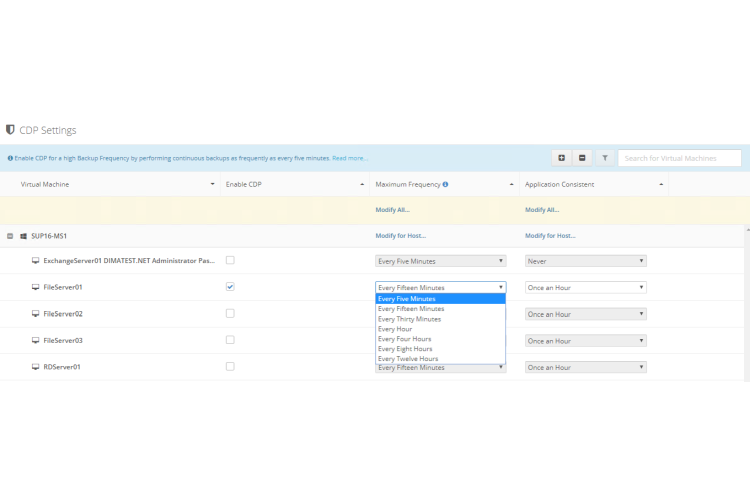This screenshot has width=750, height=500.
Task: Open ExchangeServer01 Maximum Frequency dropdown
Action: 440,261
